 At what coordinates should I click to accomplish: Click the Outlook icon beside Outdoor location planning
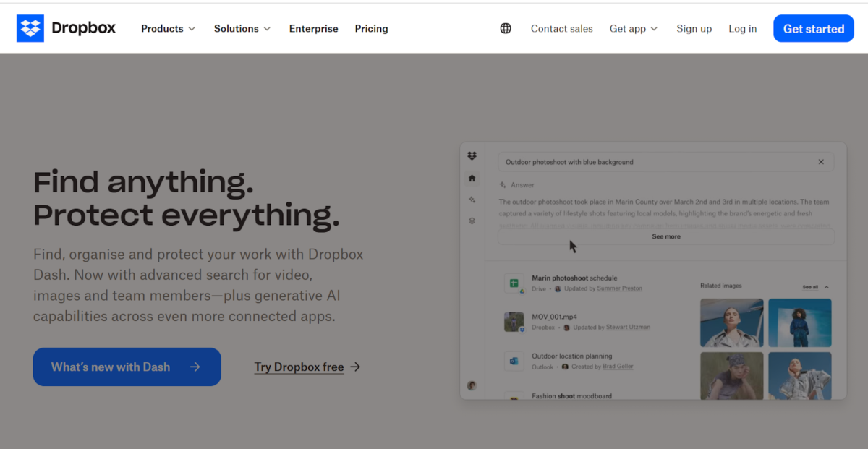[x=514, y=361]
